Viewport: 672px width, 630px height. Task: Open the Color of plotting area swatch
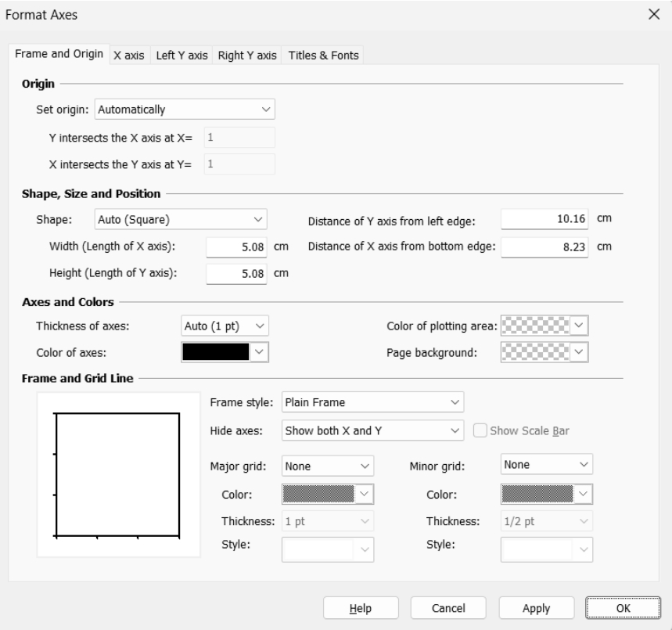[x=545, y=325]
